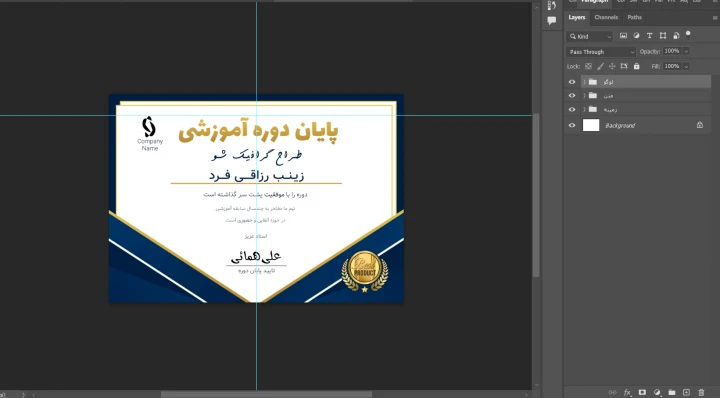Toggle visibility of the top group layer

pos(572,82)
